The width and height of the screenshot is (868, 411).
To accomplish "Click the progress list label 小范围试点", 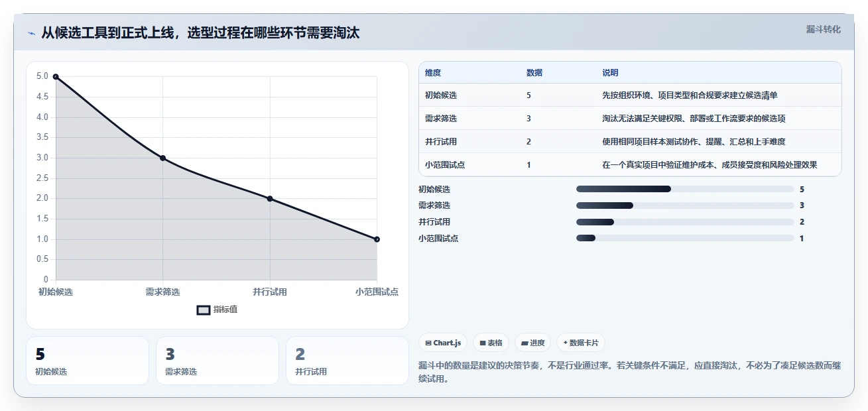I will [x=438, y=238].
